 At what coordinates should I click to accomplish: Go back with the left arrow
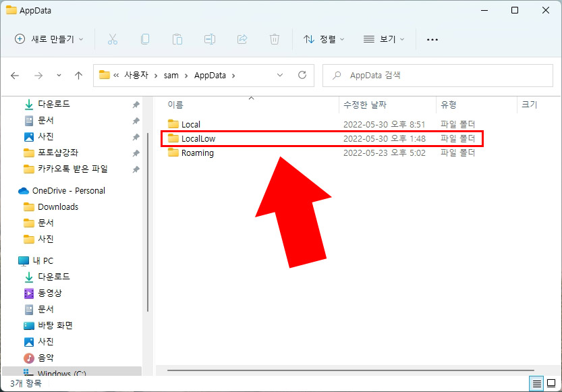point(15,76)
